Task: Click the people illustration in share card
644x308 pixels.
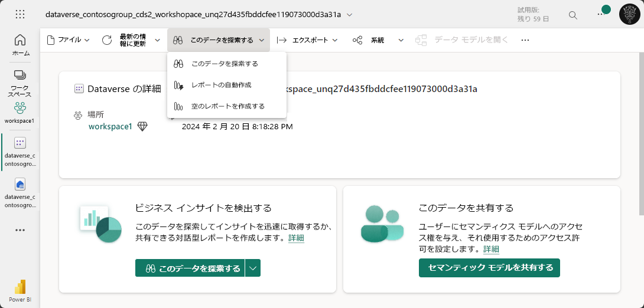Action: pos(382,224)
